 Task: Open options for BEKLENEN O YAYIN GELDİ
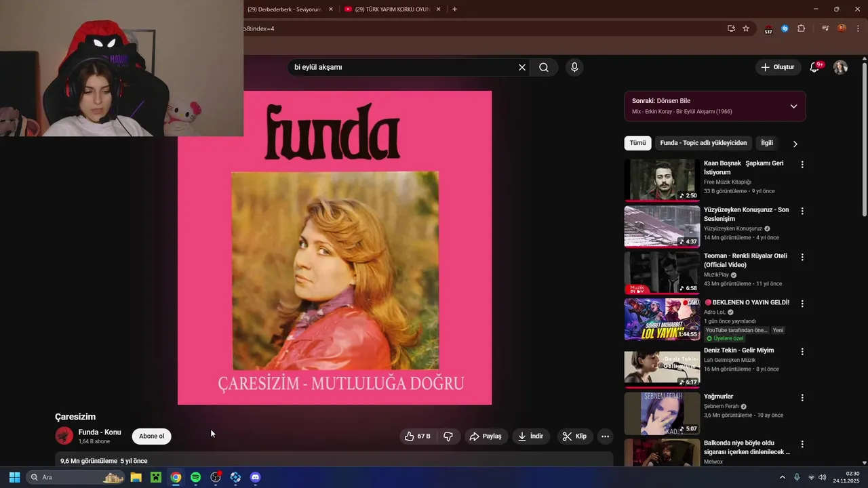(x=802, y=304)
